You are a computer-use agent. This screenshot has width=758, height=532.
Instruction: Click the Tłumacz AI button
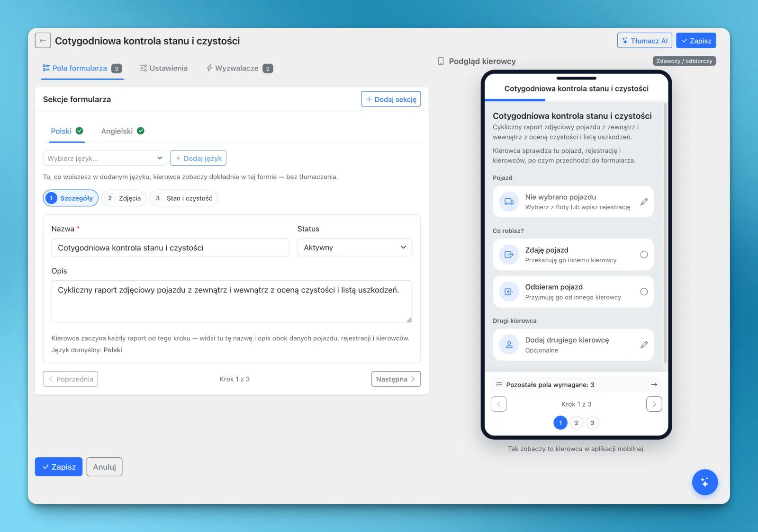click(645, 41)
